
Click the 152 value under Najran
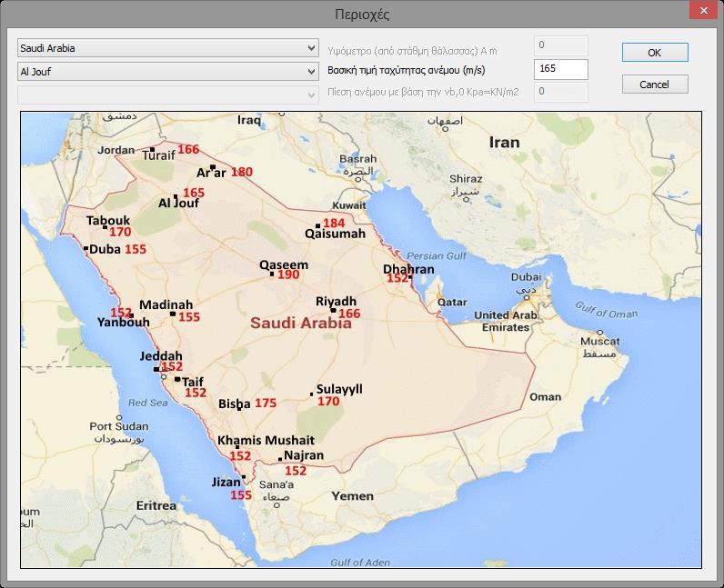(296, 471)
